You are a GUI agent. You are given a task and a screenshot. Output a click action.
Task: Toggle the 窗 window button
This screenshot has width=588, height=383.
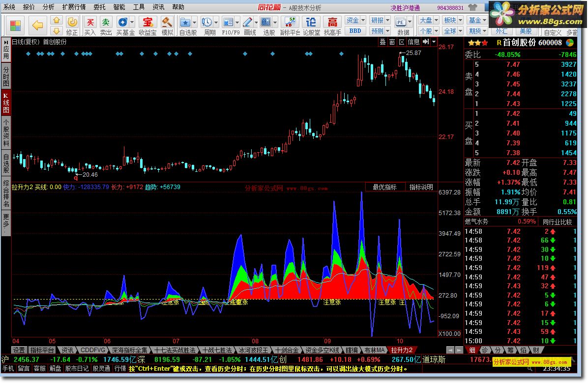[x=392, y=42]
